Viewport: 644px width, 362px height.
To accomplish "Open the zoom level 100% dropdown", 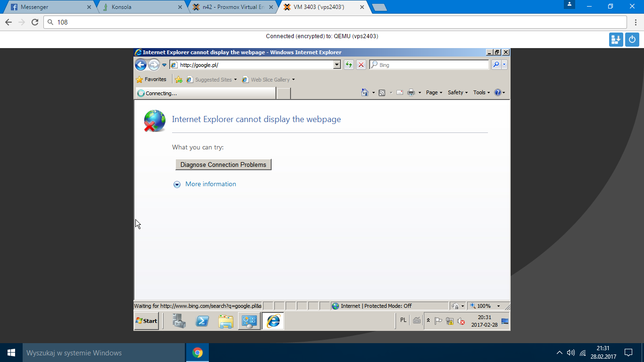I will pos(498,306).
